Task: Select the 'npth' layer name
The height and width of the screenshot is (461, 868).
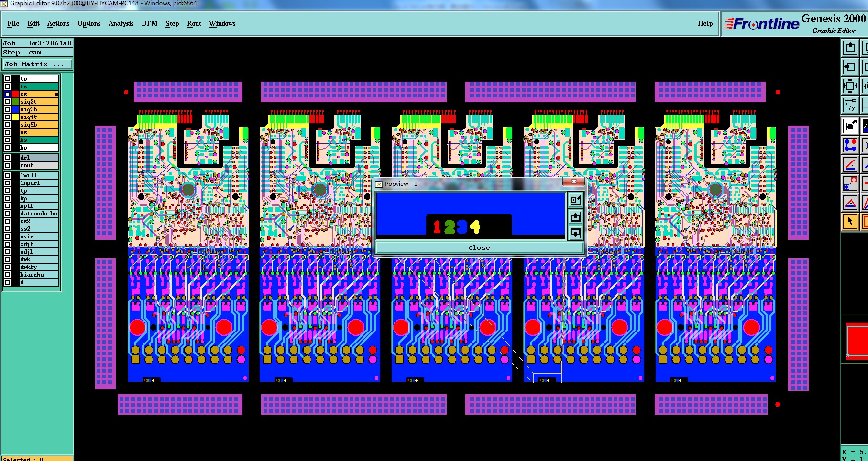Action: tap(39, 206)
